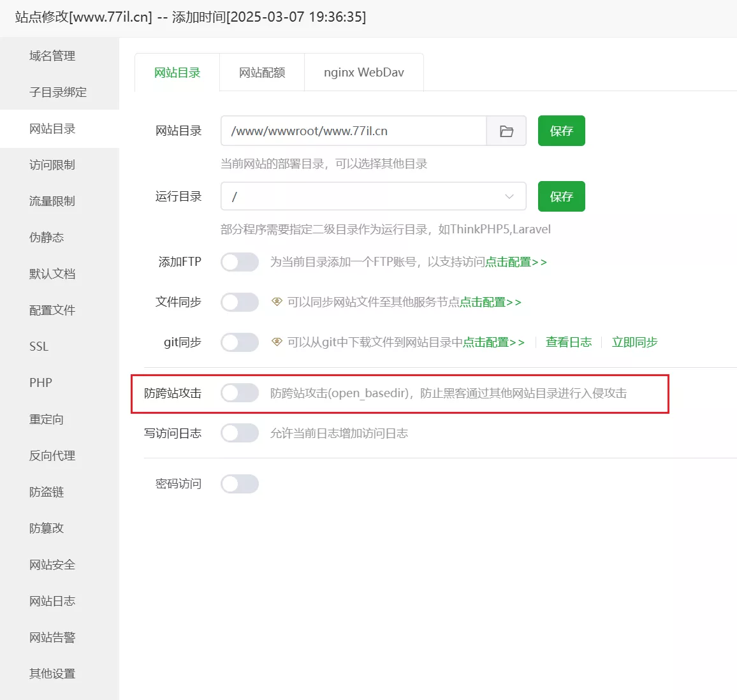Image resolution: width=737 pixels, height=700 pixels.
Task: Switch on the git同步 toggle
Action: pyautogui.click(x=240, y=342)
